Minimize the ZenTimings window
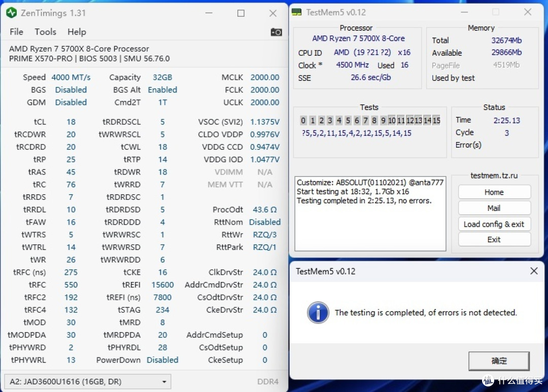Screen dimensions: 548x392 (209, 13)
